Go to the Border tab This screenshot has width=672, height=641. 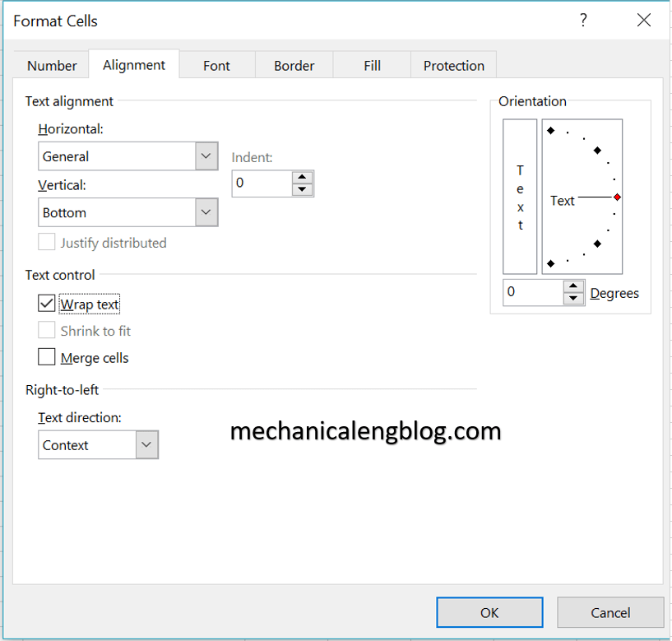point(294,65)
